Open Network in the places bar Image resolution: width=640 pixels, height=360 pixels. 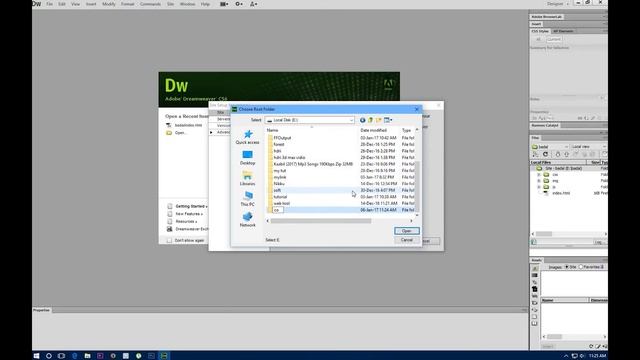coord(247,220)
